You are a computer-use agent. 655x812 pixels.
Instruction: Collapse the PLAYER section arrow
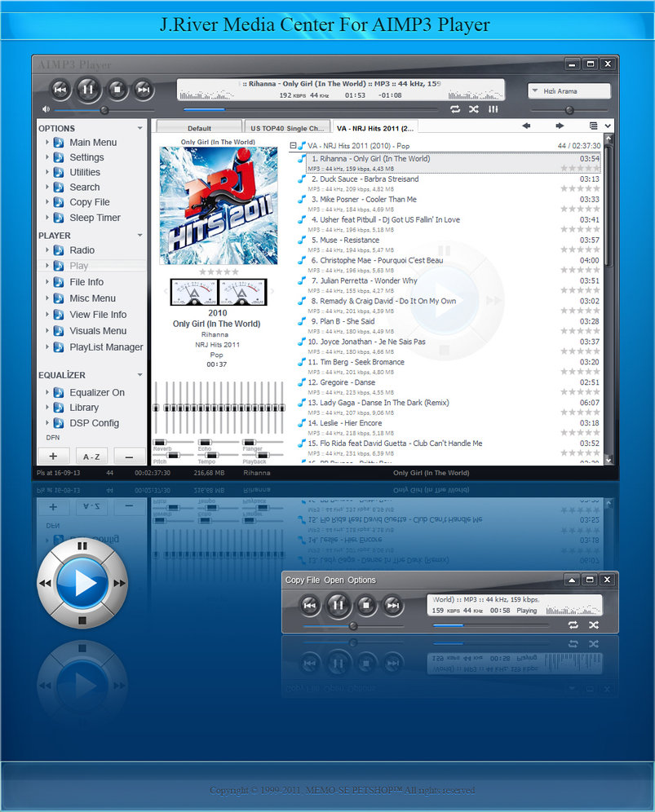140,235
